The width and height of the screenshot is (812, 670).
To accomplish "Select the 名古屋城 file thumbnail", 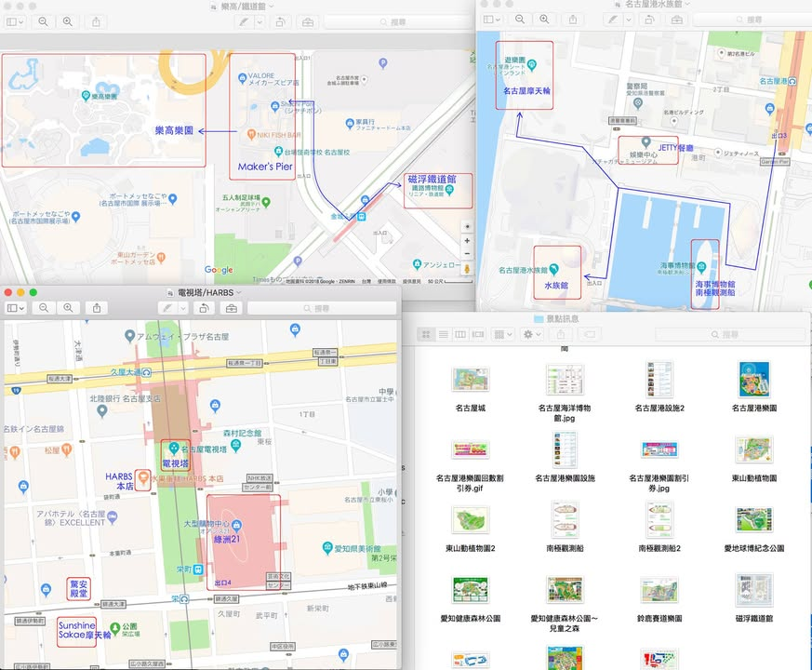I will (x=470, y=380).
